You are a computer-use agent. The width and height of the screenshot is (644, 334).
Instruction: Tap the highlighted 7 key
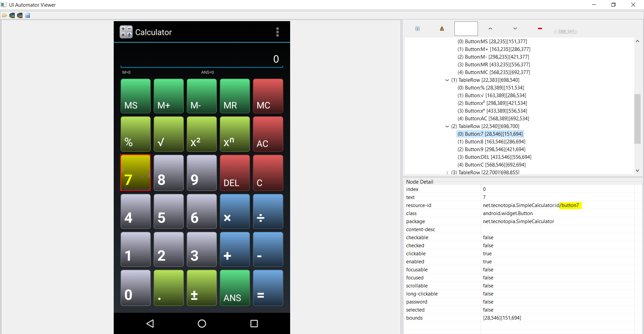tap(136, 173)
